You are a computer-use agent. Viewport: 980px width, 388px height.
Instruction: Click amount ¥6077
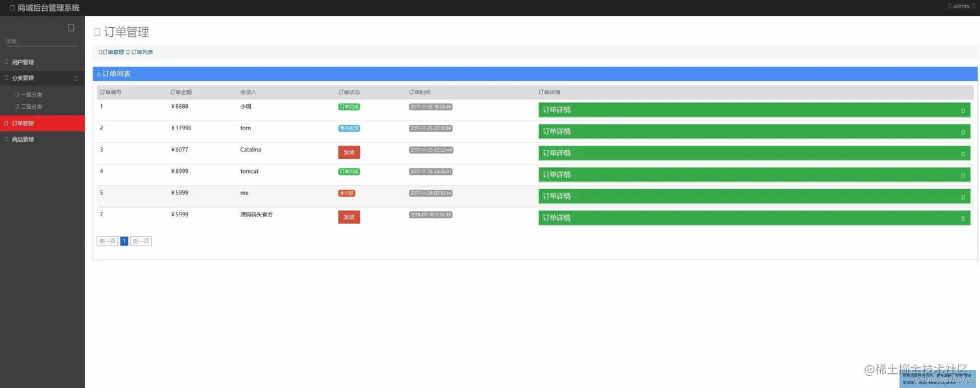[180, 150]
